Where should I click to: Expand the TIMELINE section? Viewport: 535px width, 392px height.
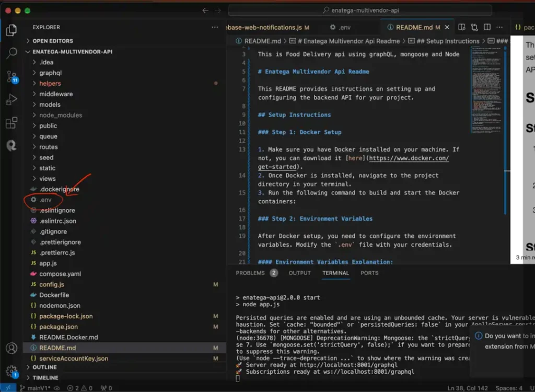[x=45, y=377]
